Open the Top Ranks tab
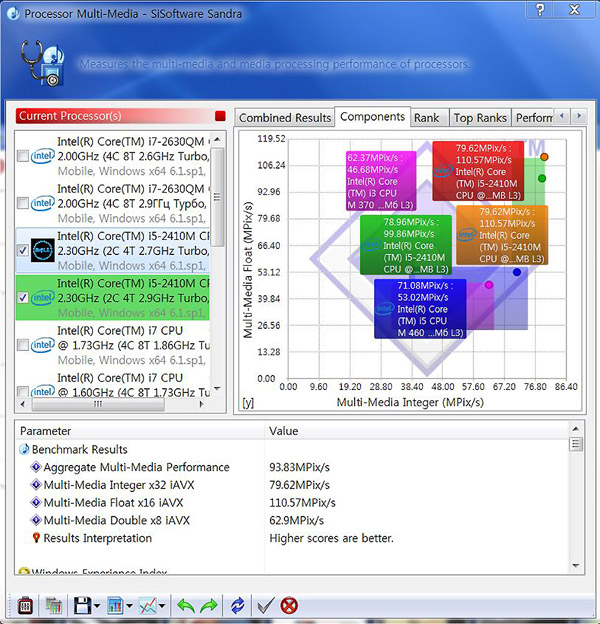600x624 pixels. point(480,118)
